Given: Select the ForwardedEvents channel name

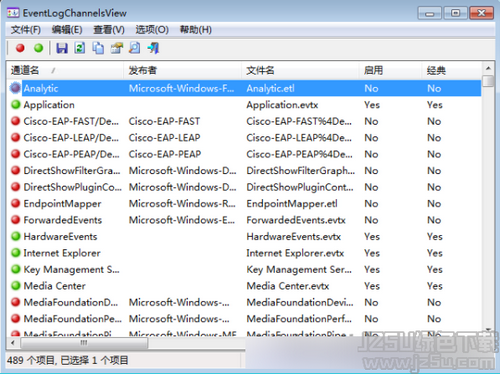Looking at the screenshot, I should pyautogui.click(x=63, y=220).
